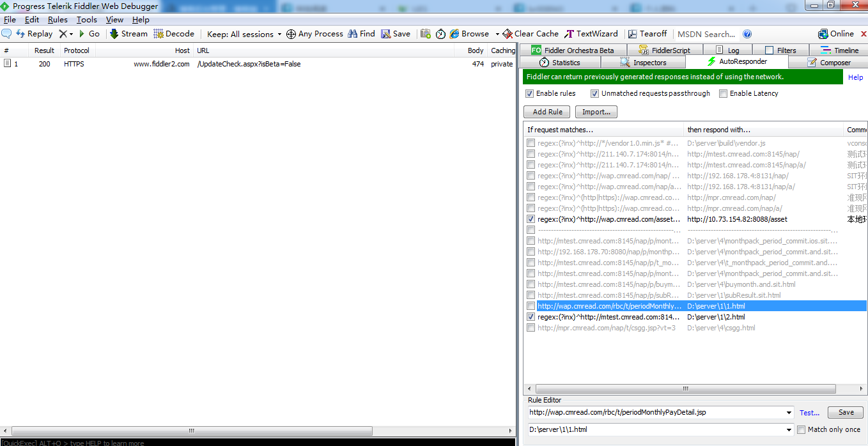The image size is (868, 446).
Task: Open the D:\server\1\1.html response dropdown
Action: click(789, 430)
